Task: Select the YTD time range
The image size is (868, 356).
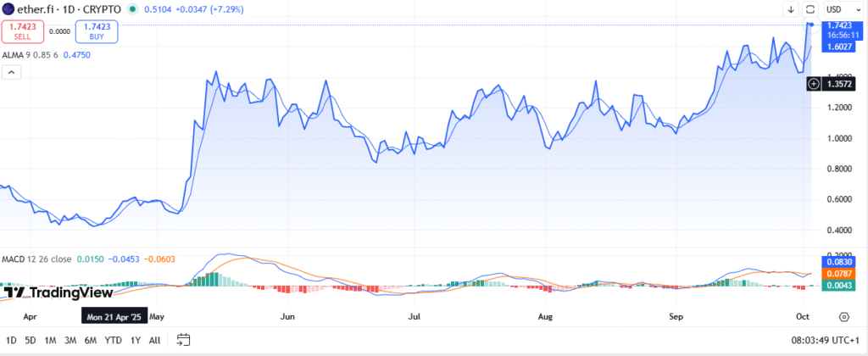Action: pos(113,341)
